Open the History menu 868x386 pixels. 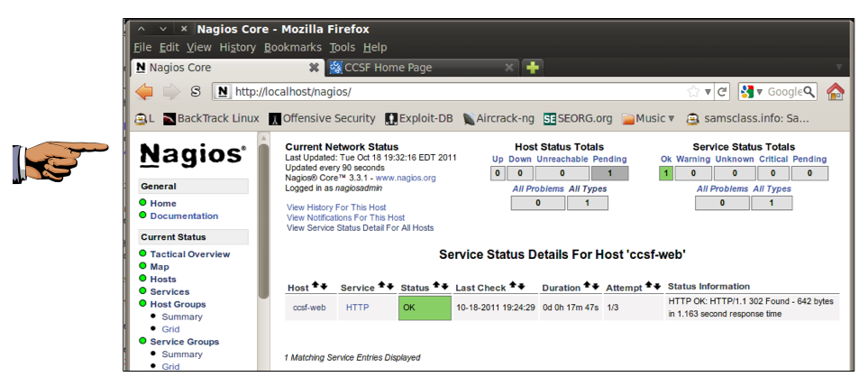tap(237, 48)
